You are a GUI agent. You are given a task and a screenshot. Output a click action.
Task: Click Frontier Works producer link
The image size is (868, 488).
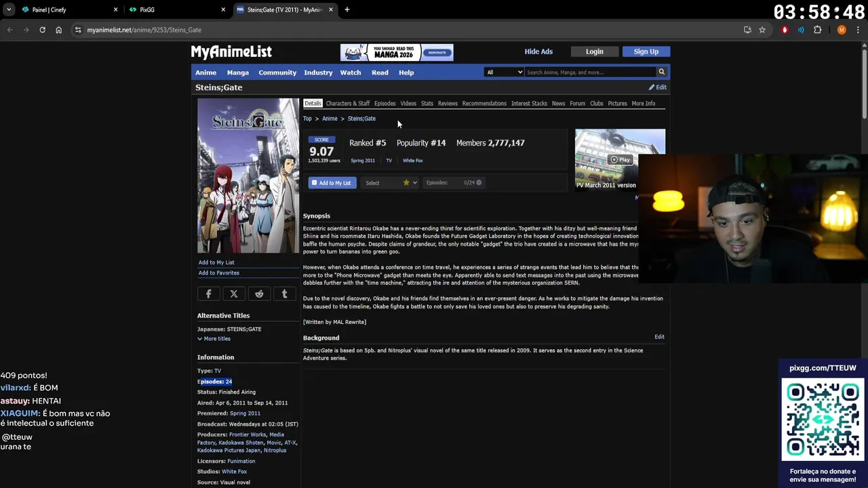pos(248,434)
